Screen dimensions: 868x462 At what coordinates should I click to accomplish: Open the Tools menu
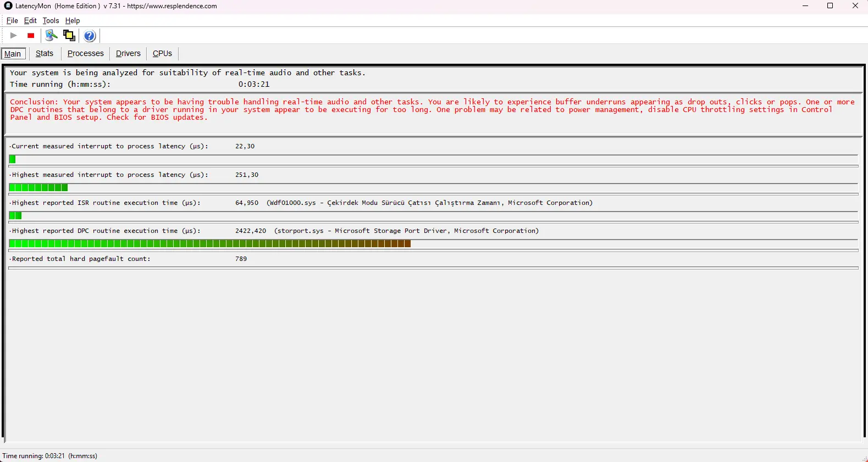[51, 20]
